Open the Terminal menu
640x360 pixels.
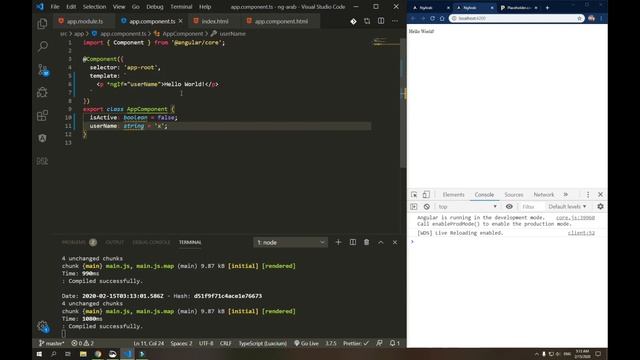point(181,7)
